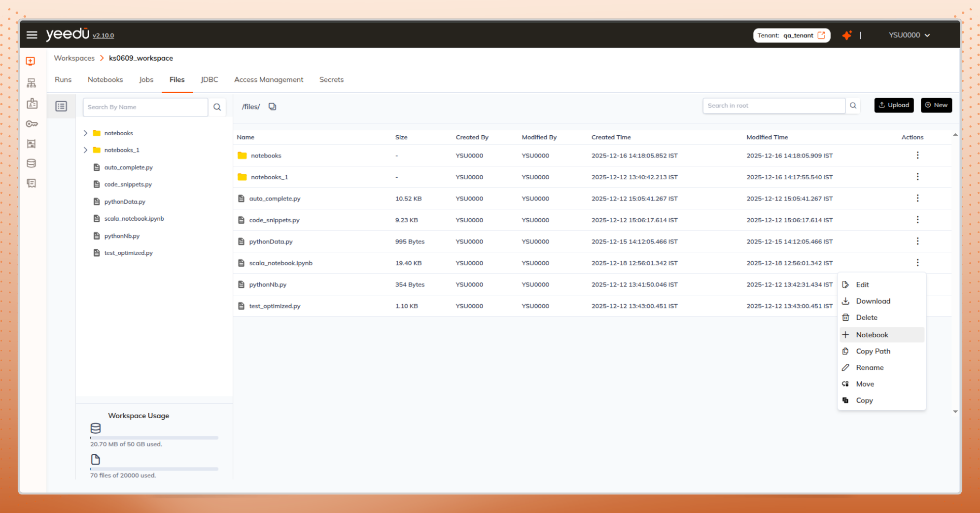Switch to the JDBC tab

[x=209, y=79]
